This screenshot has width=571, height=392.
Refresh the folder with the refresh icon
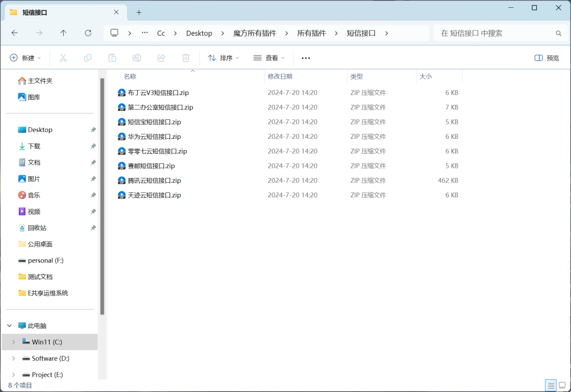pyautogui.click(x=89, y=33)
